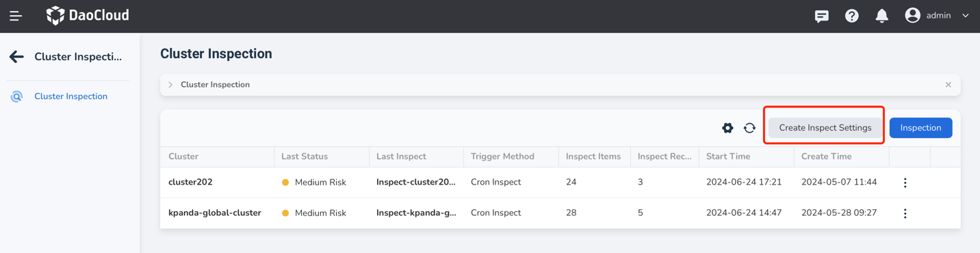Open more actions for kpanda-global-cluster row

coord(905,213)
